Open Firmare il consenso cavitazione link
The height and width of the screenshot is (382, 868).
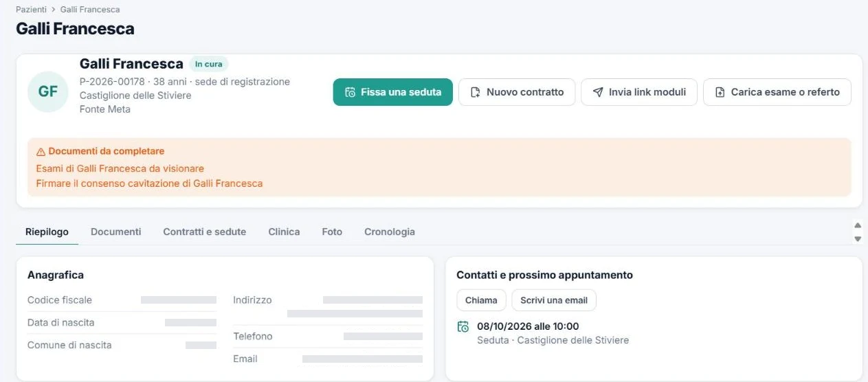click(149, 183)
